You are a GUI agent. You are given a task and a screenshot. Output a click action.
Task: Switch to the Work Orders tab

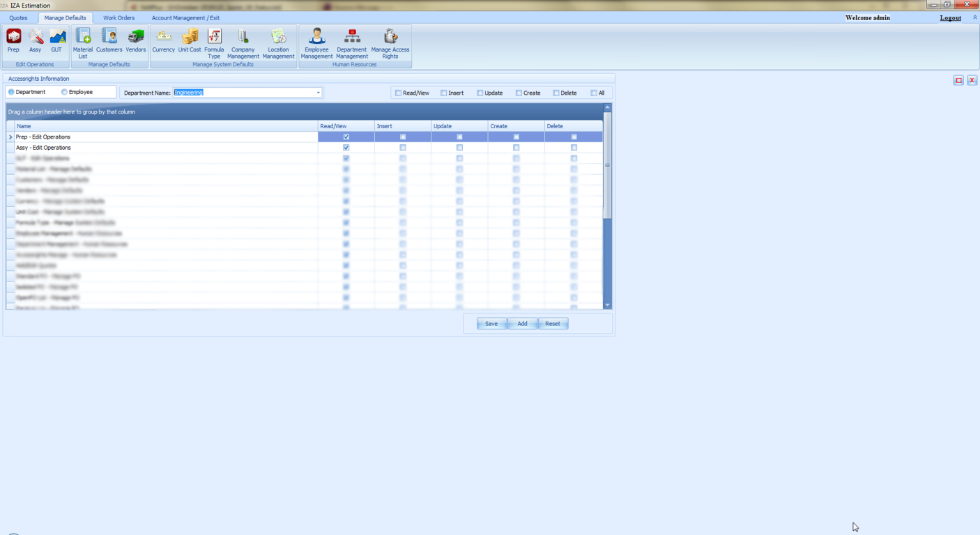point(118,18)
